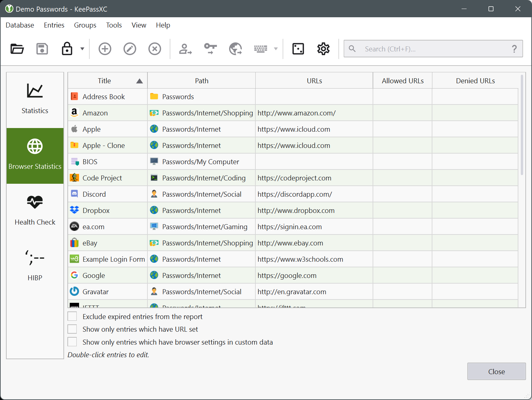
Task: Lock the database with the padlock icon
Action: point(67,49)
